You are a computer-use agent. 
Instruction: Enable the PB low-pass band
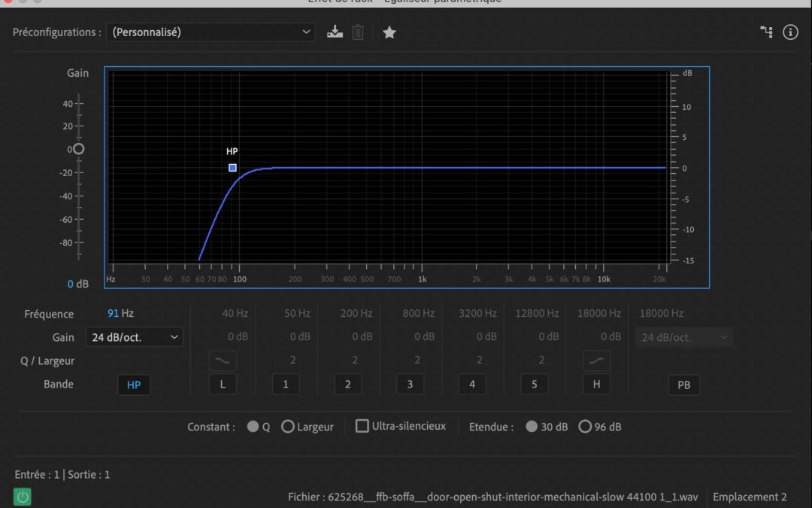(x=683, y=385)
